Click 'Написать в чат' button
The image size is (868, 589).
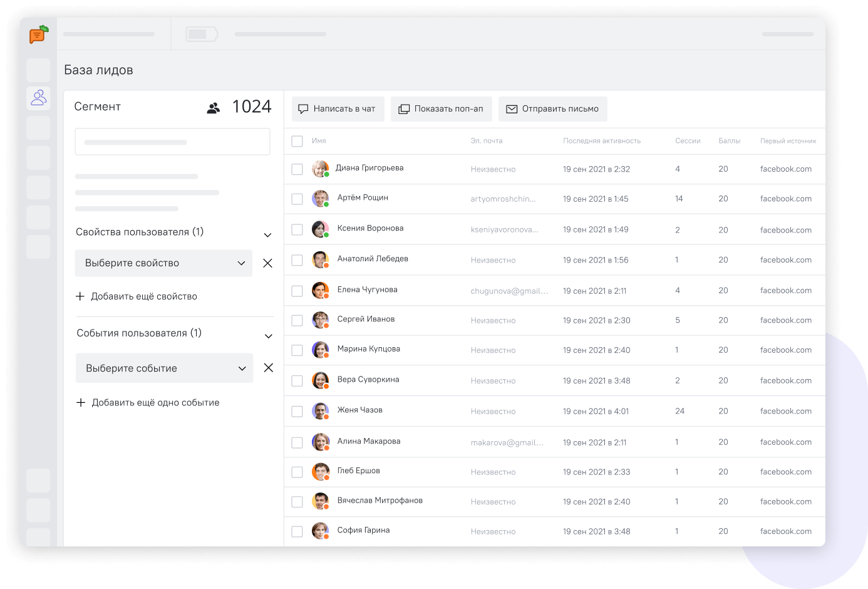[x=338, y=109]
